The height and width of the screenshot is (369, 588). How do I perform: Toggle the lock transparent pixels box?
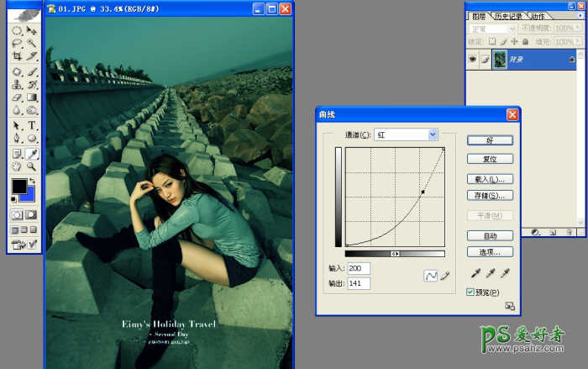click(x=493, y=41)
